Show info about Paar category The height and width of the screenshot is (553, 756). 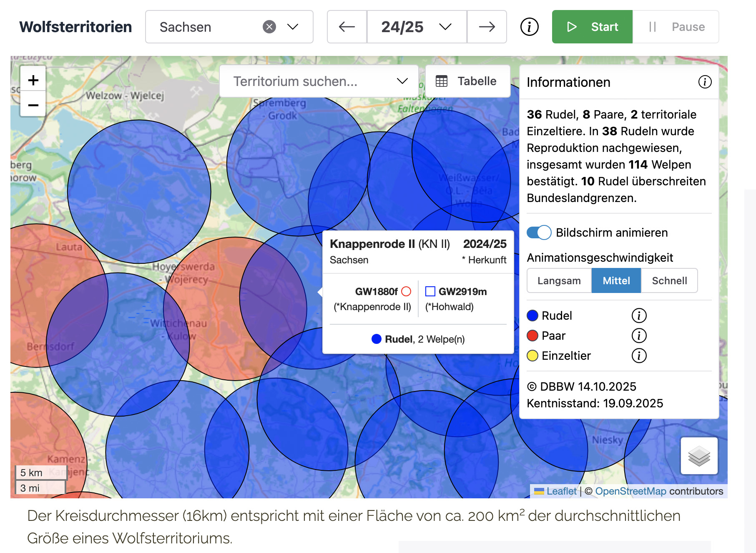point(639,336)
